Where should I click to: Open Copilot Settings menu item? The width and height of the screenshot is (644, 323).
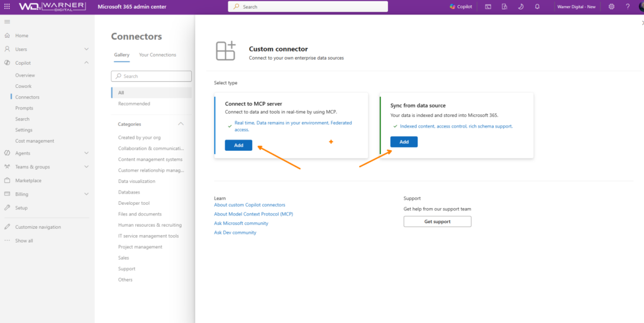pyautogui.click(x=24, y=130)
